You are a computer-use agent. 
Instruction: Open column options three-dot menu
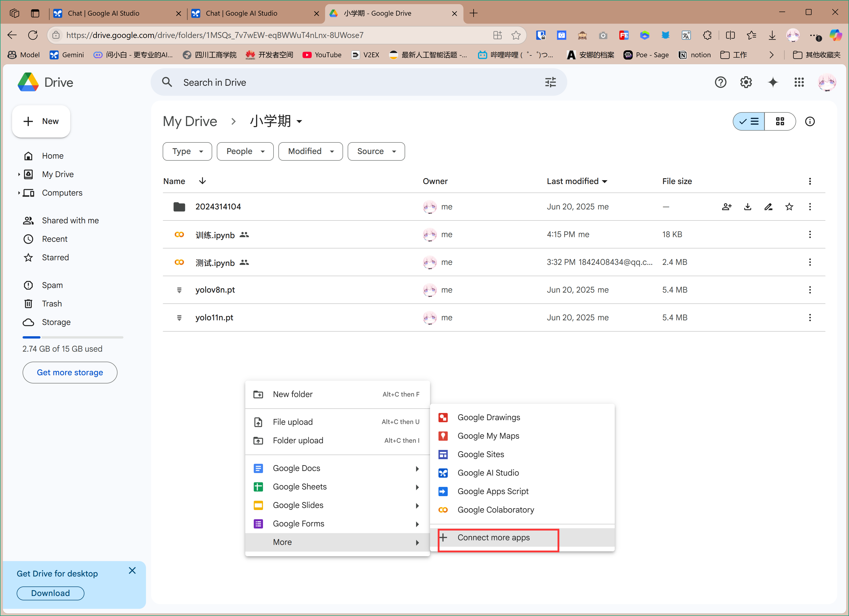pyautogui.click(x=810, y=181)
